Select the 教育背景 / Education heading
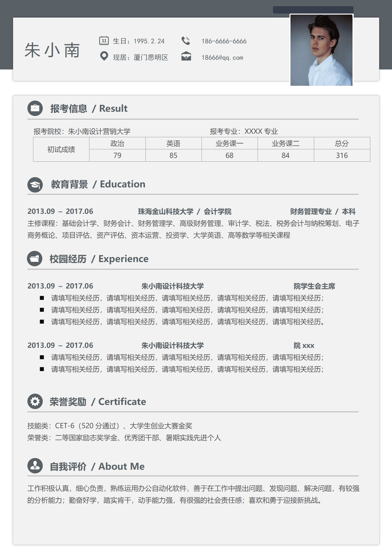This screenshot has width=392, height=555. pyautogui.click(x=98, y=184)
